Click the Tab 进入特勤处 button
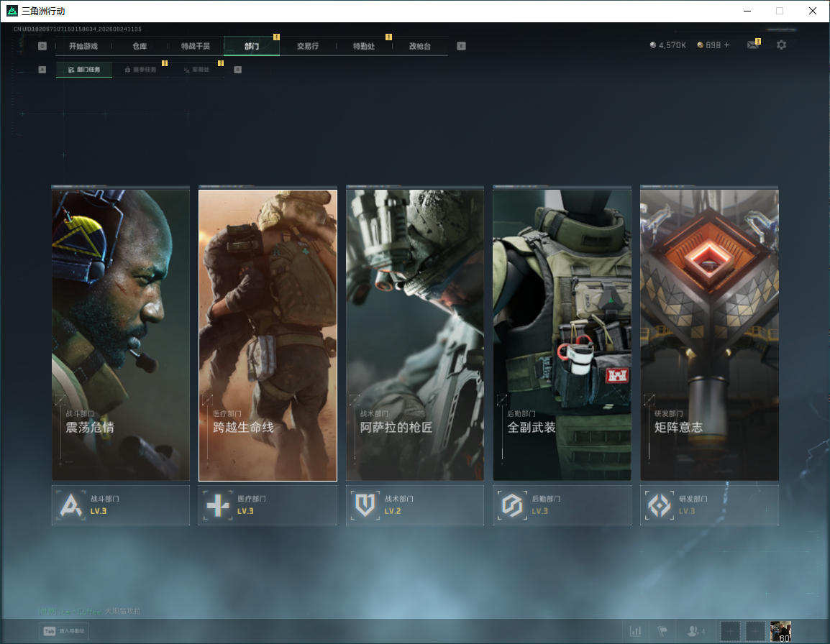 63,631
